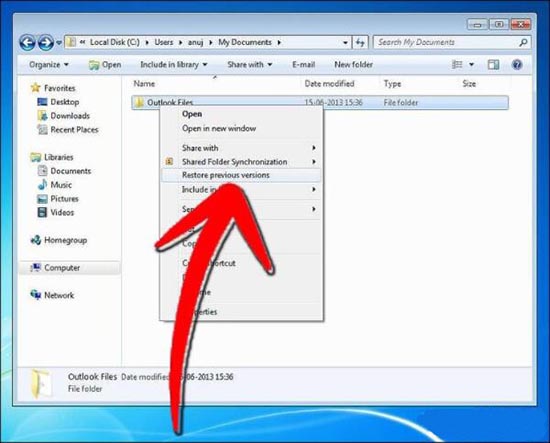550x443 pixels.
Task: Sort by Size column header
Action: (469, 83)
